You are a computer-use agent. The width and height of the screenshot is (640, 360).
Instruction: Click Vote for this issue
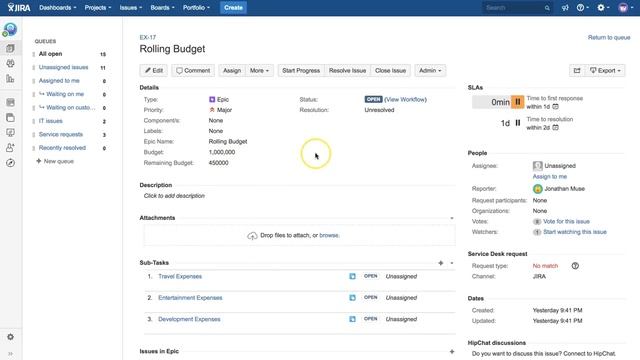point(566,221)
